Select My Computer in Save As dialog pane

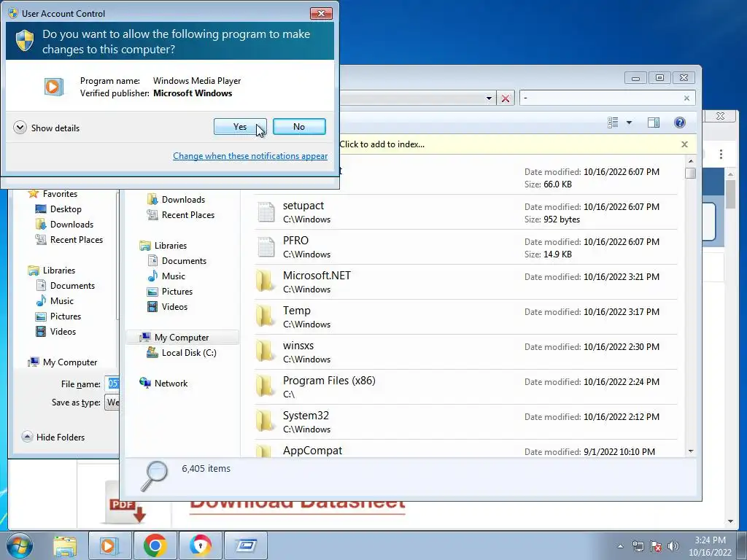(63, 362)
